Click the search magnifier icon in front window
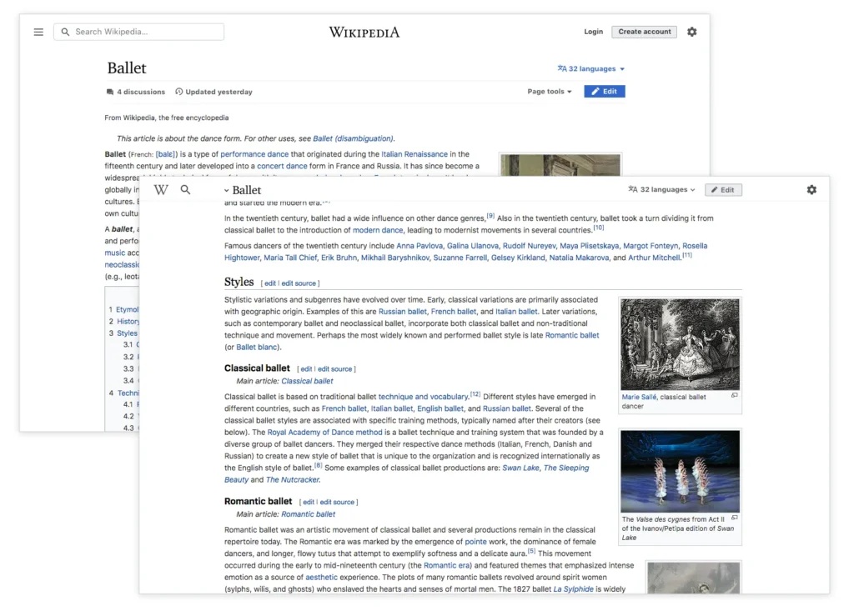 186,190
